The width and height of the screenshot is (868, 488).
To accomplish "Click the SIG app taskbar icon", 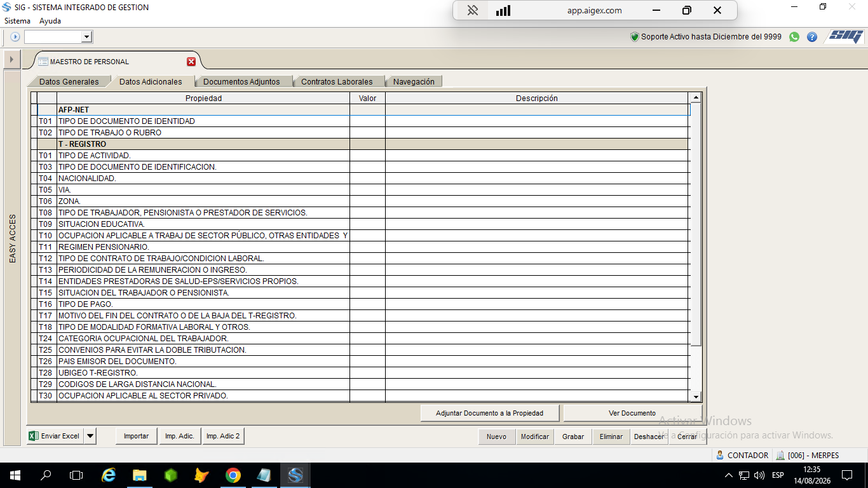I will (x=295, y=475).
